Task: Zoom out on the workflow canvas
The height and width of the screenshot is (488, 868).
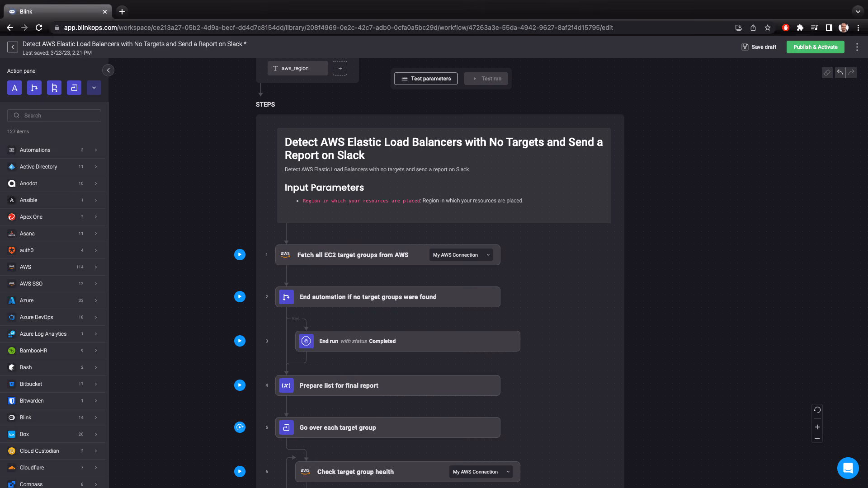Action: point(817,439)
